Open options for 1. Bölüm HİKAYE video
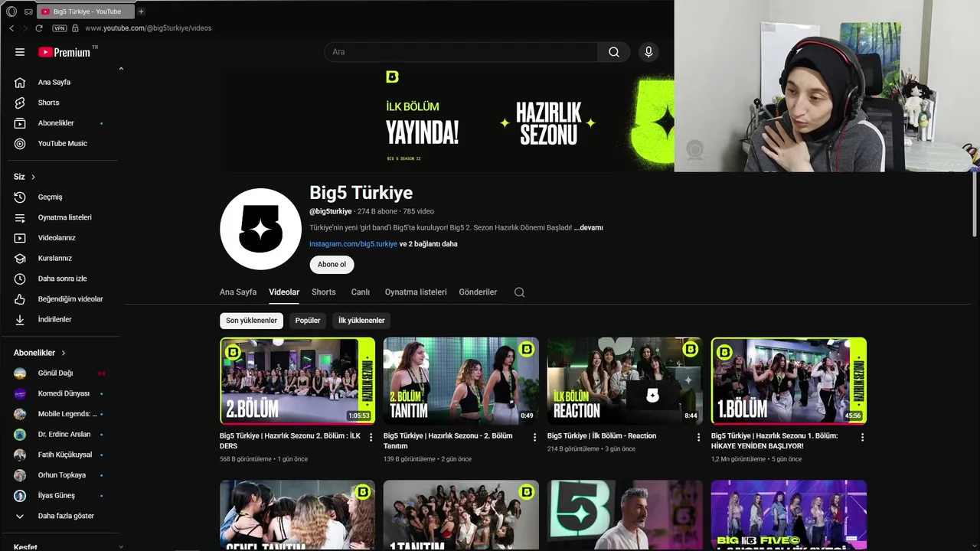Image resolution: width=980 pixels, height=551 pixels. pos(862,437)
